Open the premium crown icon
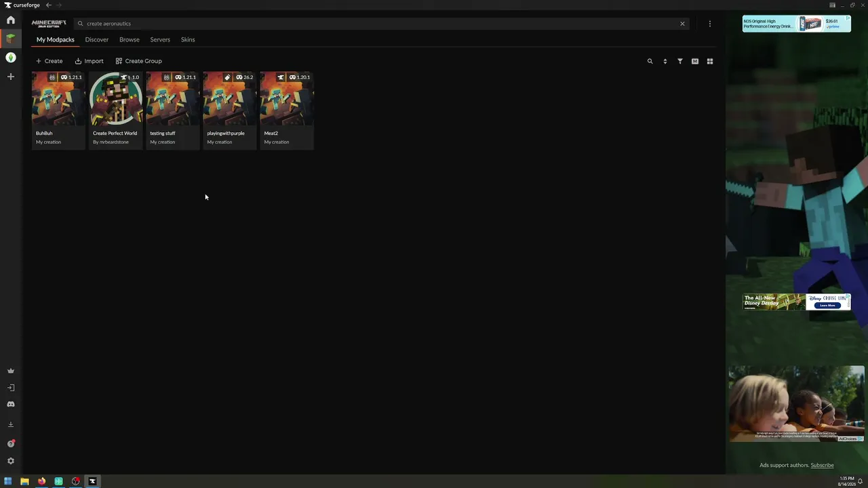 (10, 371)
